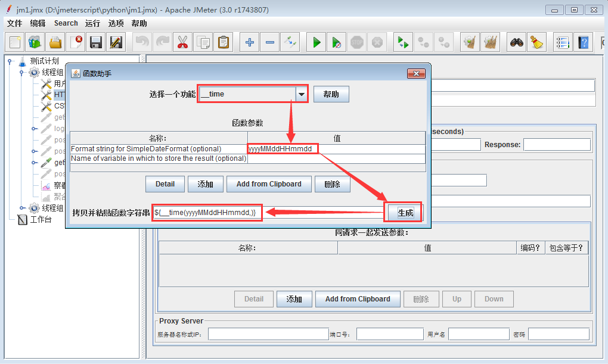608x364 pixels.
Task: Click the Search binoculars icon
Action: point(516,42)
